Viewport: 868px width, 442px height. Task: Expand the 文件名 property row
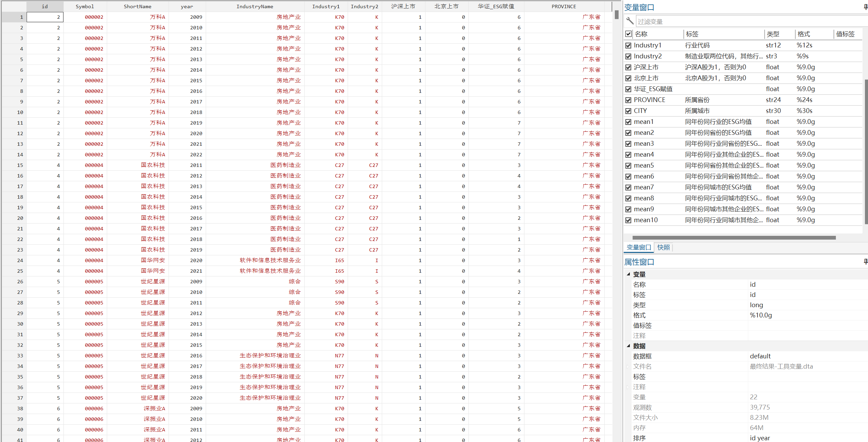pos(628,366)
